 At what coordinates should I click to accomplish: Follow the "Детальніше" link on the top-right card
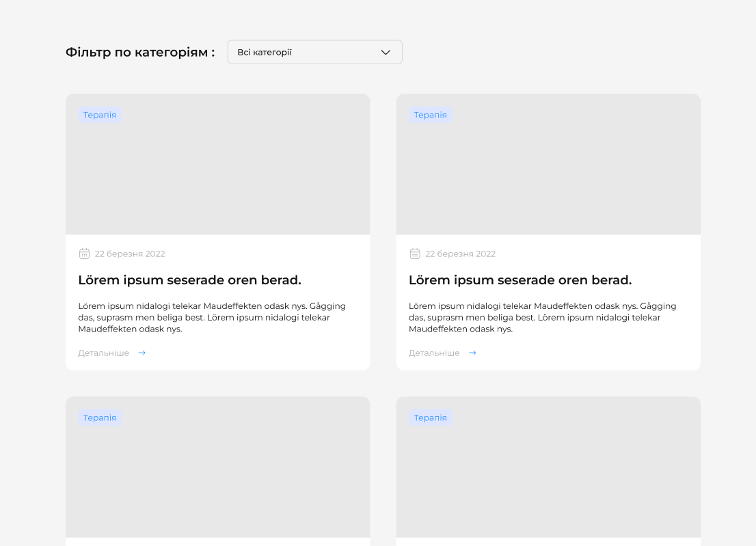click(435, 353)
